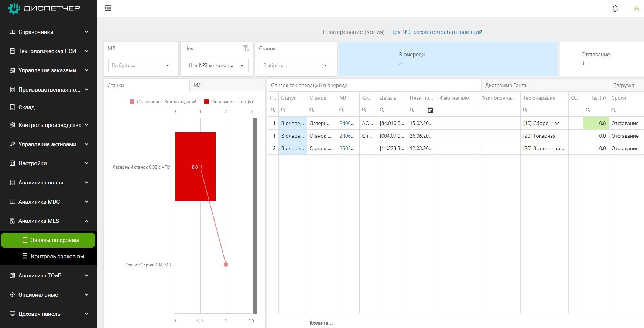Click the Тех операция column filter field
The width and height of the screenshot is (644, 328).
point(547,110)
